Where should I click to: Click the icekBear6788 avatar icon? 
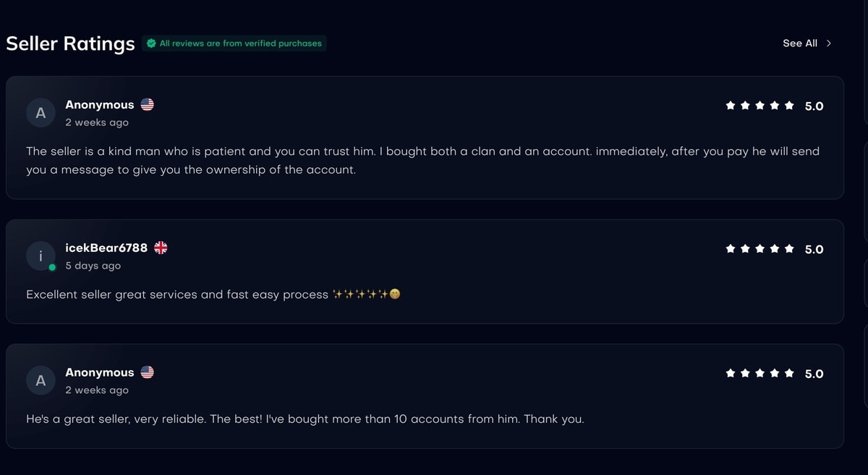pyautogui.click(x=41, y=256)
